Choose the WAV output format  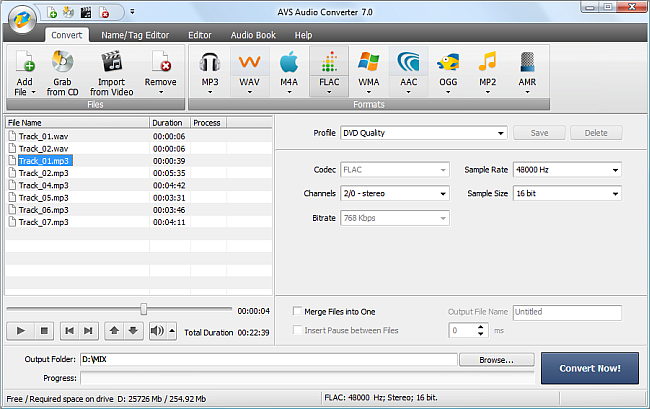[x=250, y=72]
